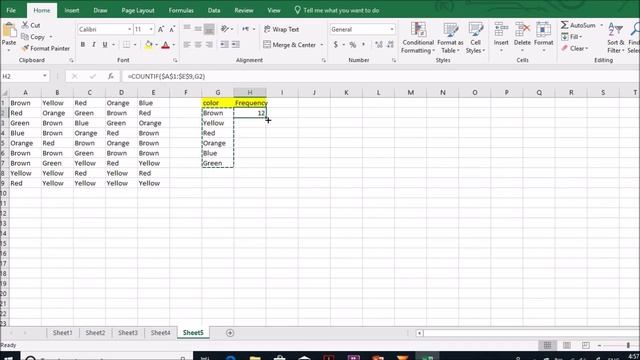Increase decimal places

point(379,44)
